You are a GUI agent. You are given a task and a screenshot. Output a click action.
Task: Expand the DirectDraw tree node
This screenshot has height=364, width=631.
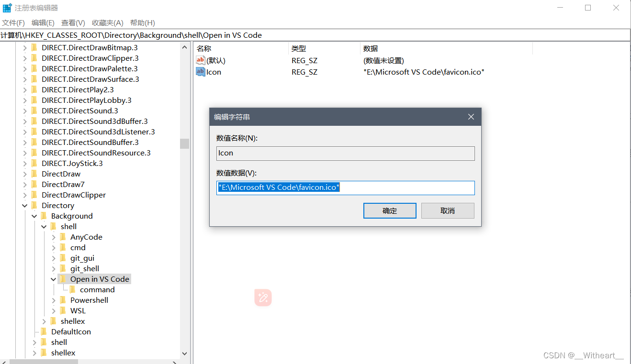pos(25,174)
